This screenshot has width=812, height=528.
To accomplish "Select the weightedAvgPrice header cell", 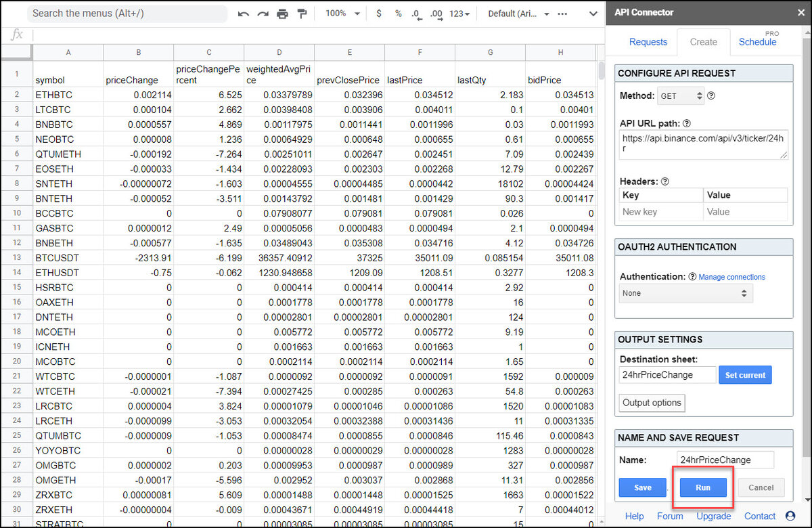I will click(x=279, y=74).
